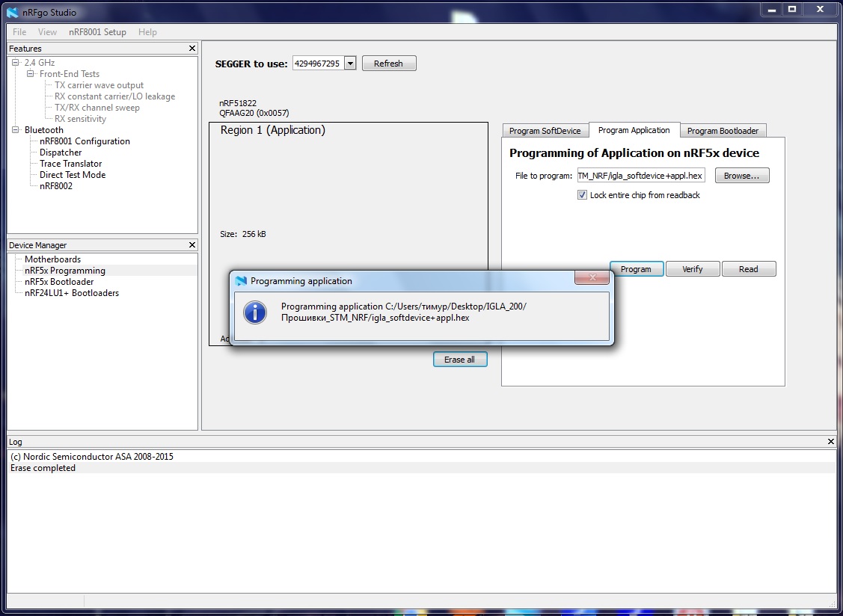The height and width of the screenshot is (616, 843).
Task: Close the Features panel
Action: [192, 49]
